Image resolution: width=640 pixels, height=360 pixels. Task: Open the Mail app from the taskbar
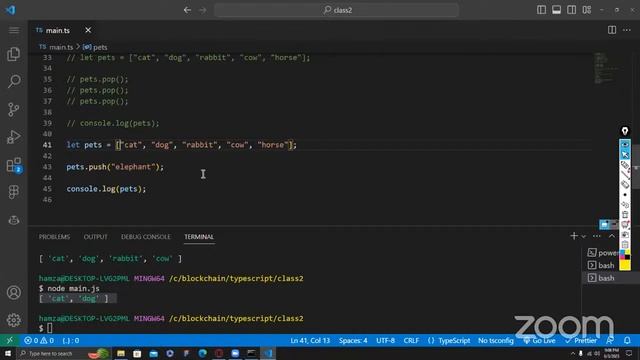tap(153, 353)
